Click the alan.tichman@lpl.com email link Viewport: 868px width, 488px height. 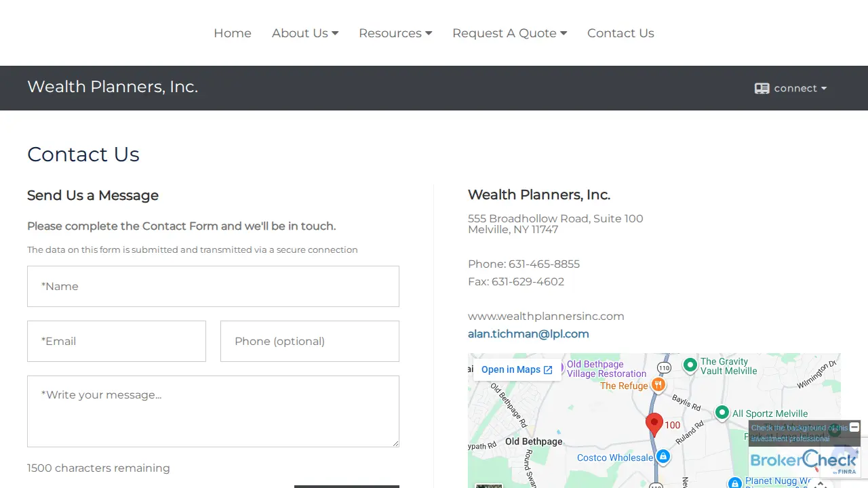tap(528, 333)
